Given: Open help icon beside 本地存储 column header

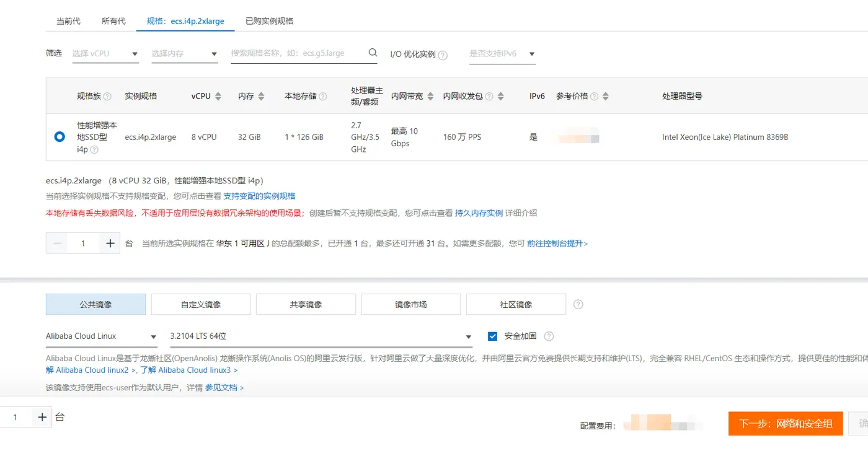Looking at the screenshot, I should coord(323,97).
